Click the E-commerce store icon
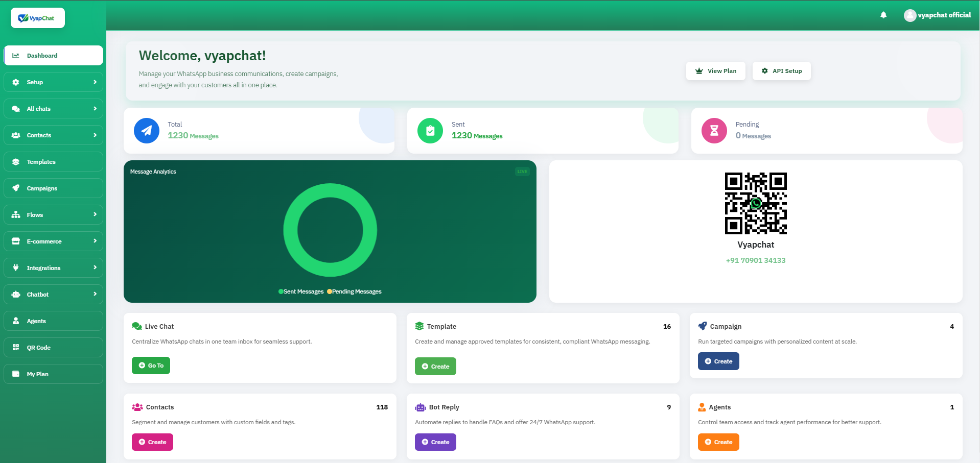Image resolution: width=980 pixels, height=463 pixels. pos(16,241)
